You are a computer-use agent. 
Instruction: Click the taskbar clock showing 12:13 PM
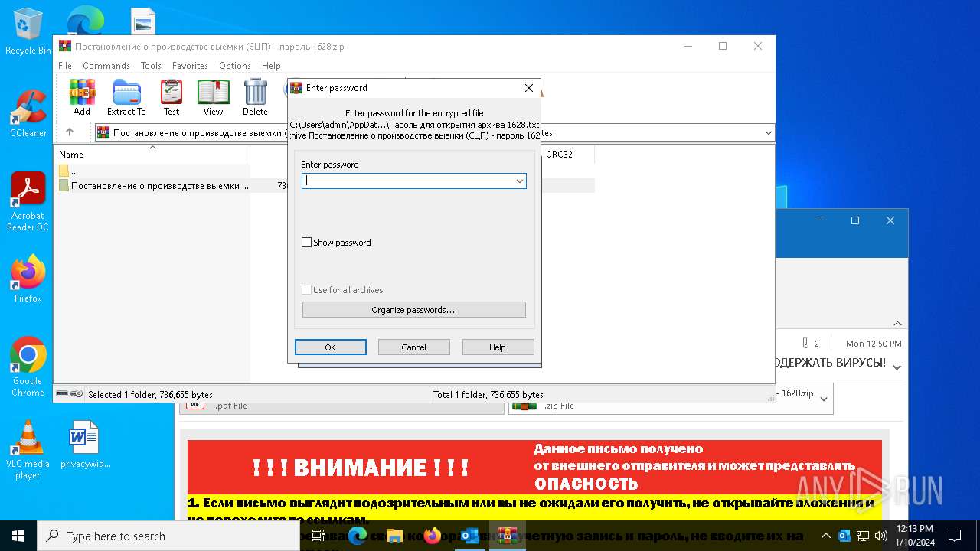point(915,536)
